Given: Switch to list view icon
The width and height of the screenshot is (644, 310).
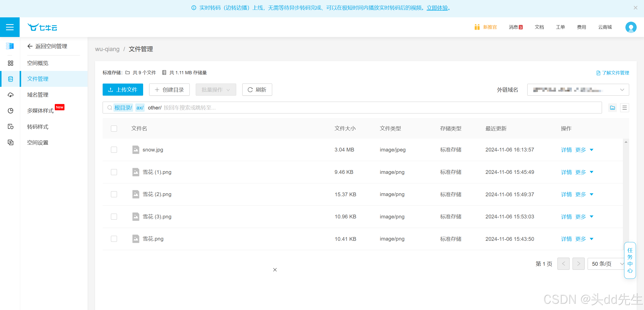Looking at the screenshot, I should tap(624, 108).
